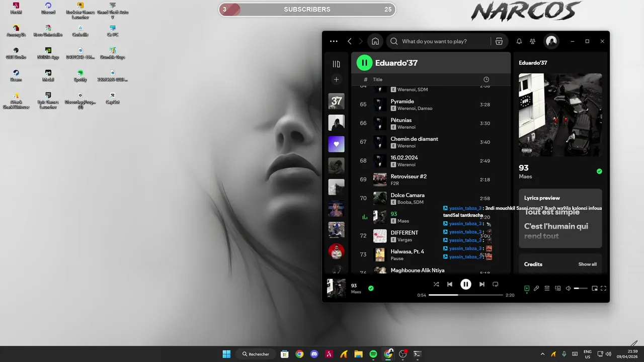Open the '37' playlist thumbnail in sidebar
The height and width of the screenshot is (362, 644).
tap(337, 101)
